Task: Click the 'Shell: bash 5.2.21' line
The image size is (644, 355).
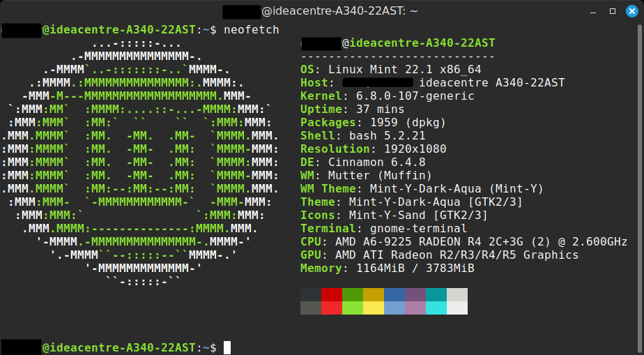Action: (x=362, y=135)
